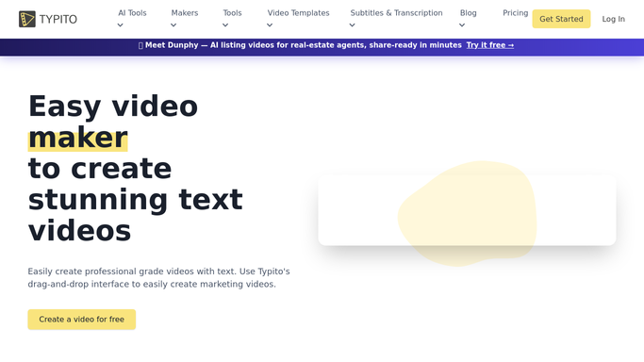
Task: Open the Video Templates menu
Action: [298, 13]
